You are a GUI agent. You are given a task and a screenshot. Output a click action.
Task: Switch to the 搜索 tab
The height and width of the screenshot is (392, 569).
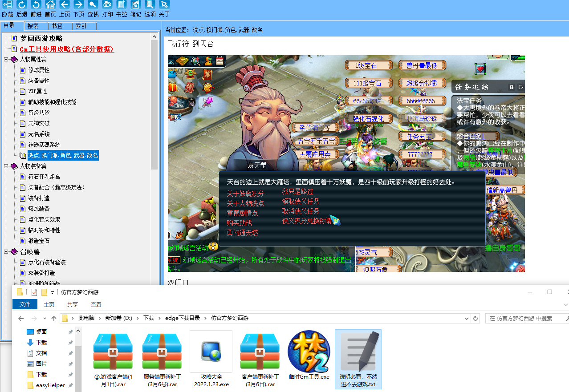point(33,26)
